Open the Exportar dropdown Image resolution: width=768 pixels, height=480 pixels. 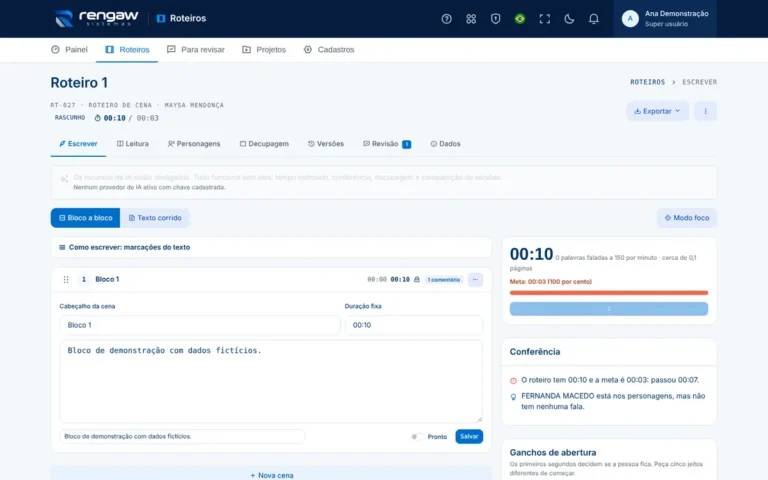click(657, 111)
